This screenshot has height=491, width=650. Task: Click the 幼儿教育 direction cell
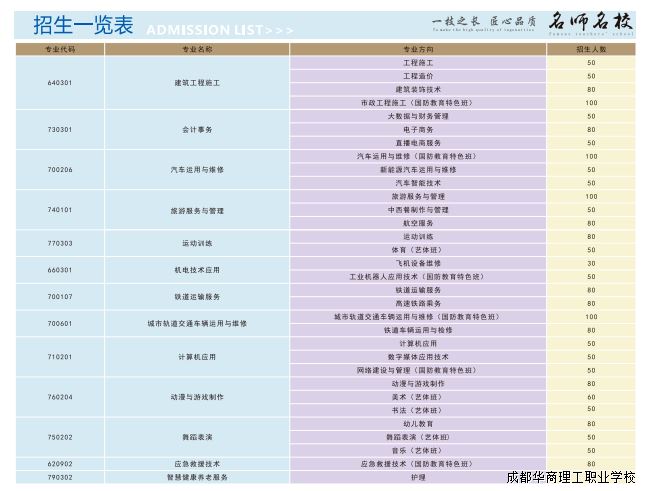tap(418, 424)
